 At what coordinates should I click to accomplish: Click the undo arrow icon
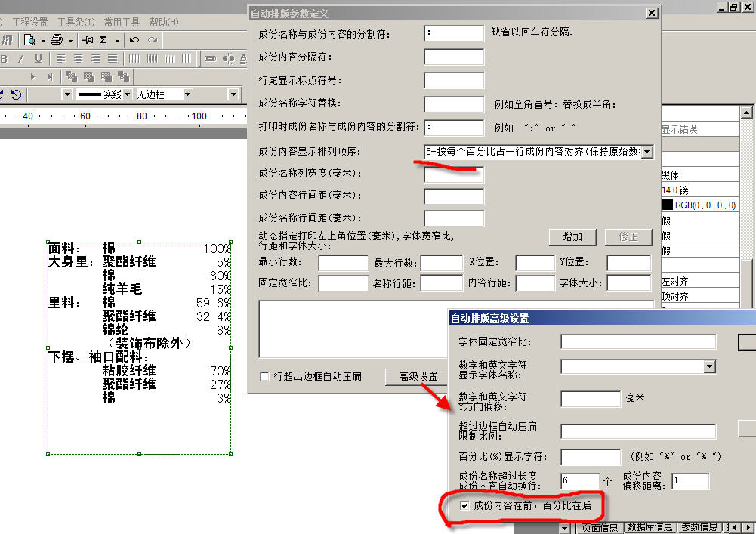click(x=134, y=40)
